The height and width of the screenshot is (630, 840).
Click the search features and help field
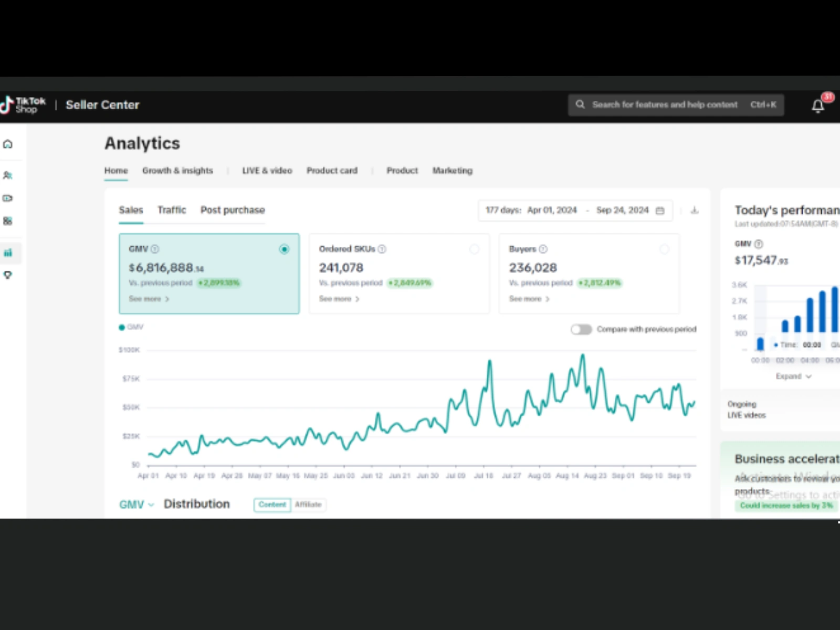[676, 105]
